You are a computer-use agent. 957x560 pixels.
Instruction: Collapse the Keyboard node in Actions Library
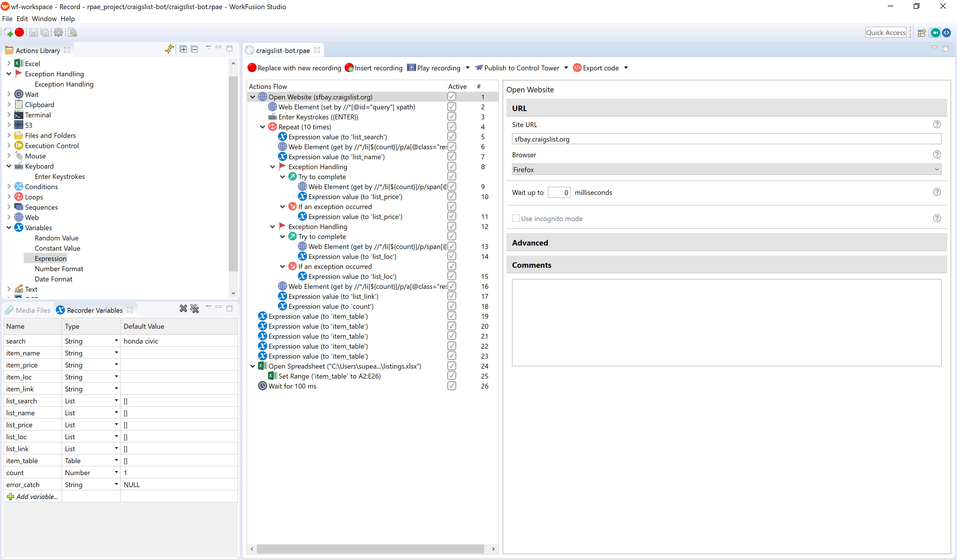[9, 166]
